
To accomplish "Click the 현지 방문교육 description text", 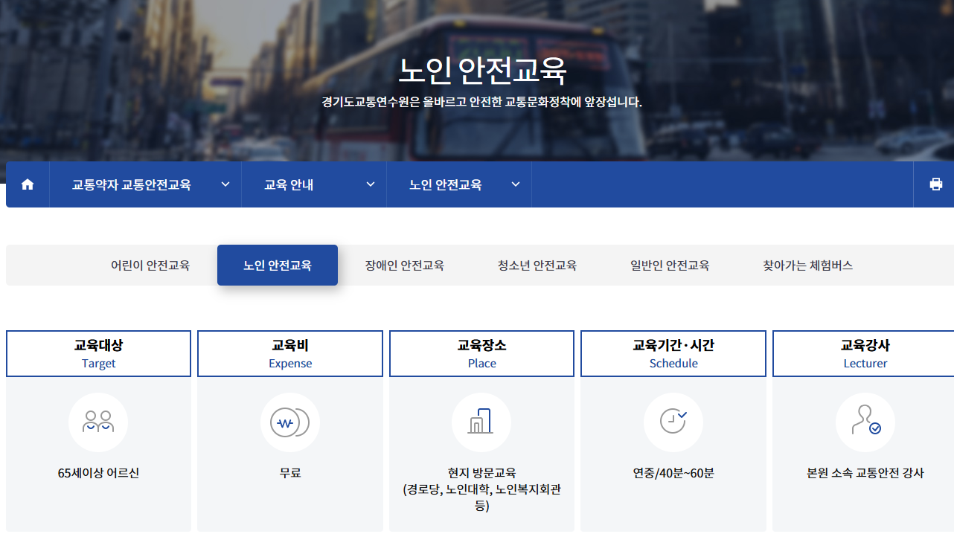I will point(481,489).
